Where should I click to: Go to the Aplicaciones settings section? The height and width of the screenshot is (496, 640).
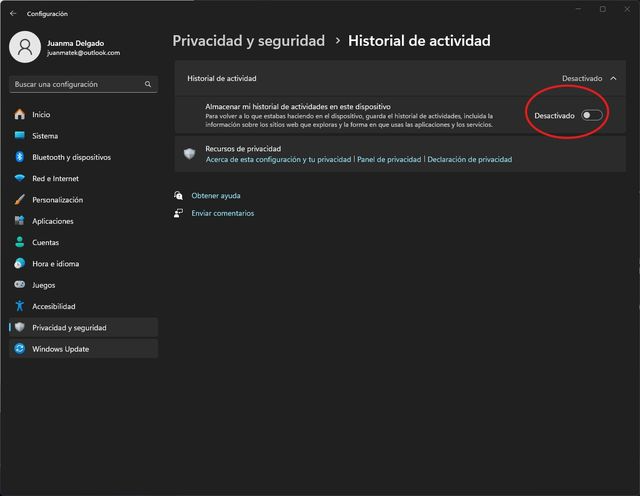pos(52,221)
